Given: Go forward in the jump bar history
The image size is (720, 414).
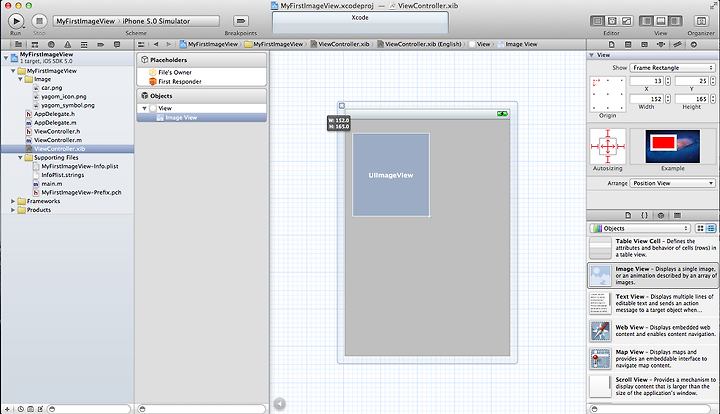Looking at the screenshot, I should (169, 45).
